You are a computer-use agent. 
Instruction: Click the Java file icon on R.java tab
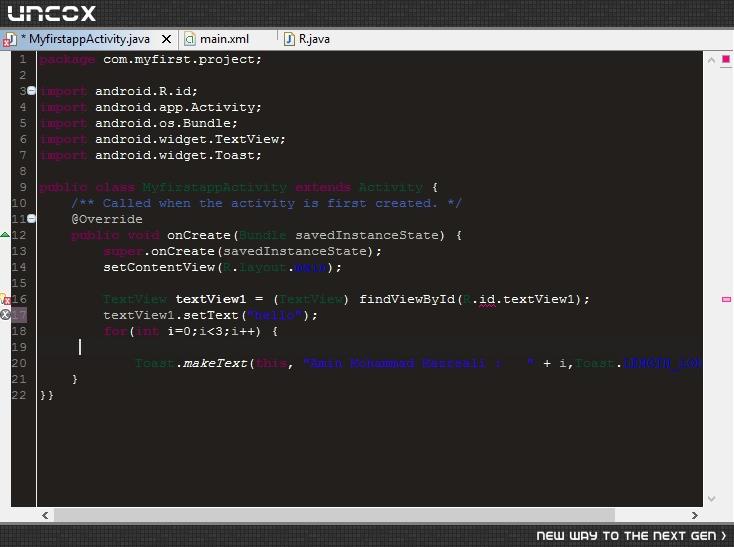pyautogui.click(x=289, y=39)
